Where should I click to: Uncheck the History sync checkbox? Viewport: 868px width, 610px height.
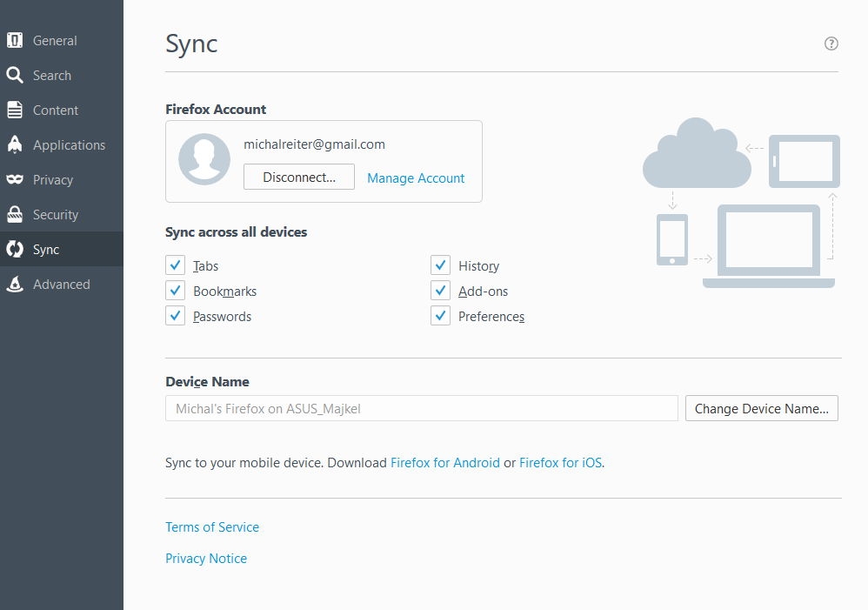tap(441, 265)
